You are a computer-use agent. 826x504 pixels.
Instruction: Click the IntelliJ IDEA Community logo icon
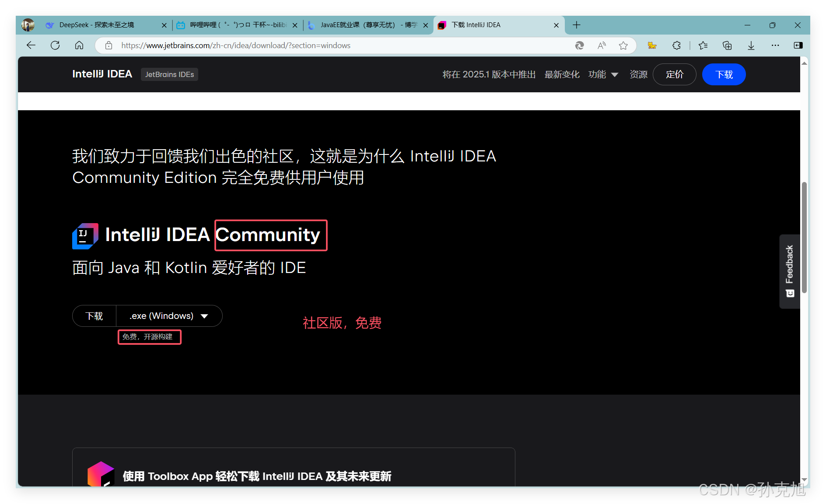[85, 236]
